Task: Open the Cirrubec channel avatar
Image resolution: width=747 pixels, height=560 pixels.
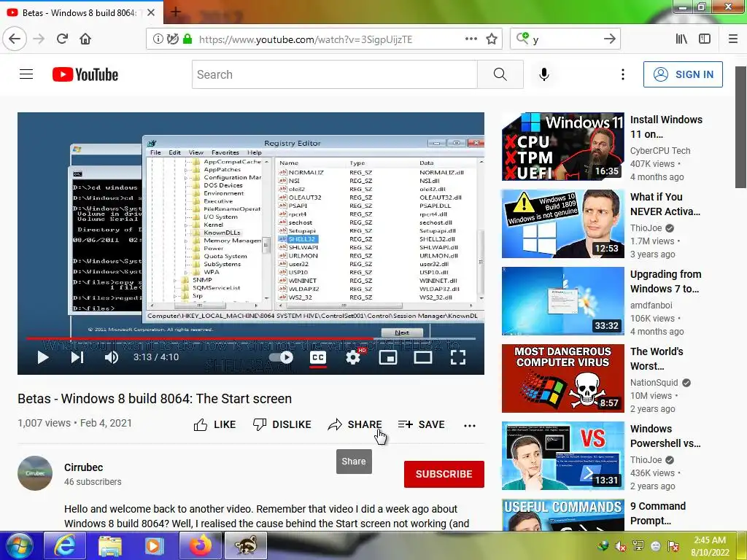Action: (35, 473)
